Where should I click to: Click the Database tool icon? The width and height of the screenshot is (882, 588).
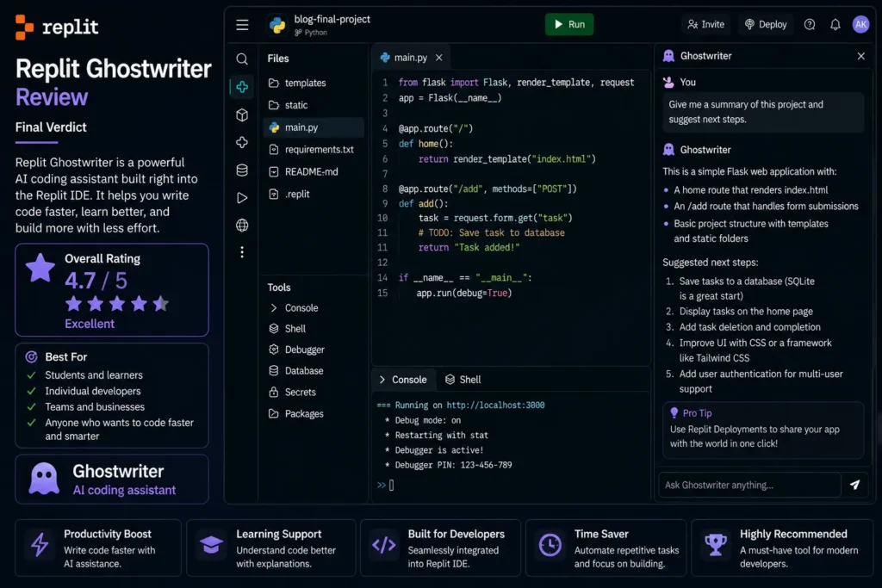[274, 371]
